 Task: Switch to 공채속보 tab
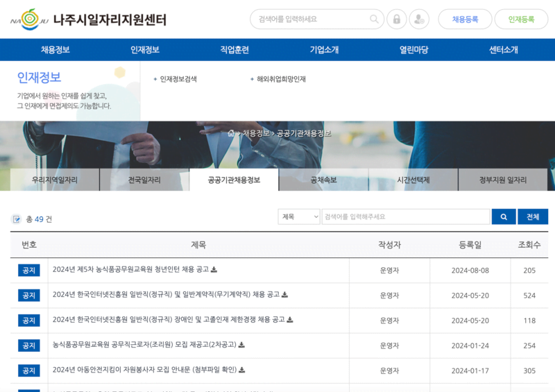(323, 180)
